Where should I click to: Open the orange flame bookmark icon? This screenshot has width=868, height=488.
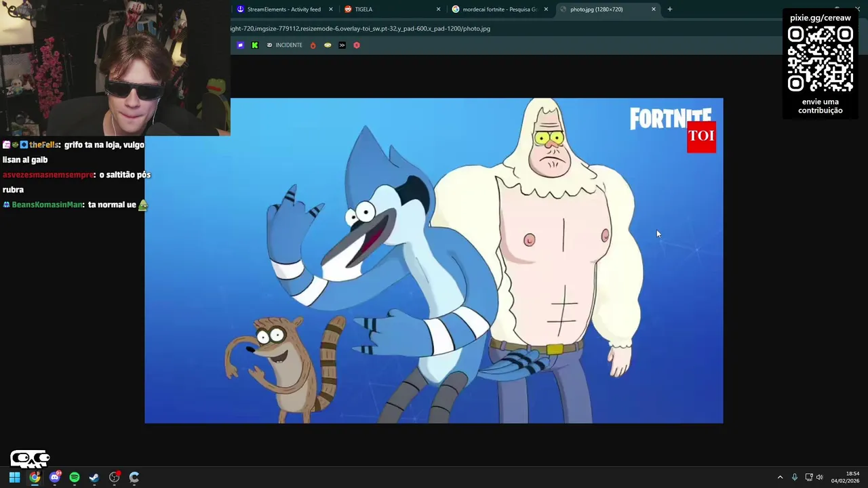313,45
